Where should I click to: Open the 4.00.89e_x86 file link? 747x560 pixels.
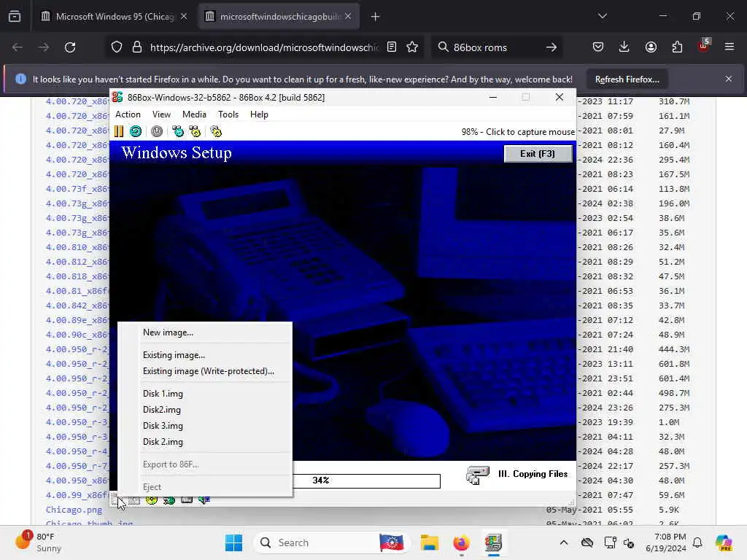pyautogui.click(x=77, y=320)
